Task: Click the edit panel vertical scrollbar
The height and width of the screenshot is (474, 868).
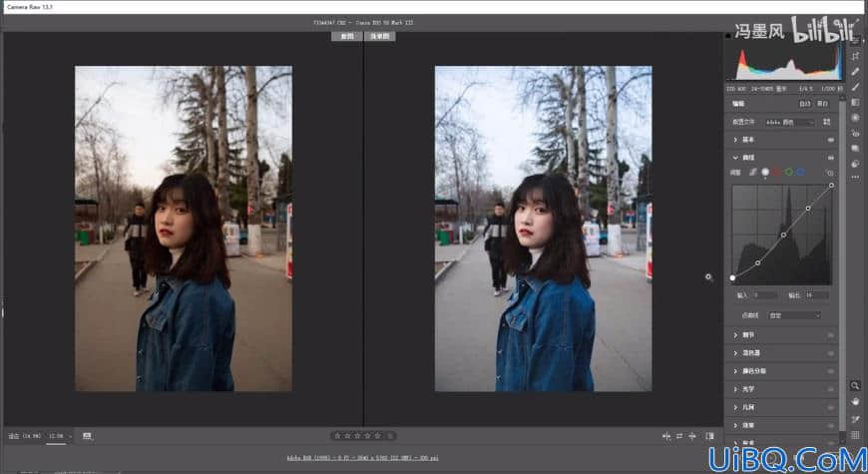Action: point(842,265)
